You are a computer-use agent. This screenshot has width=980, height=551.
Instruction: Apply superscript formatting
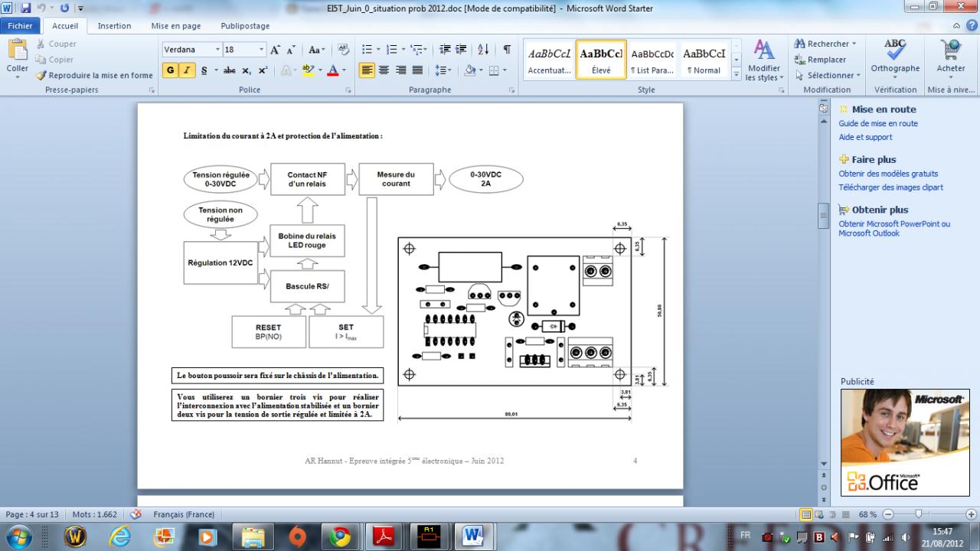262,70
